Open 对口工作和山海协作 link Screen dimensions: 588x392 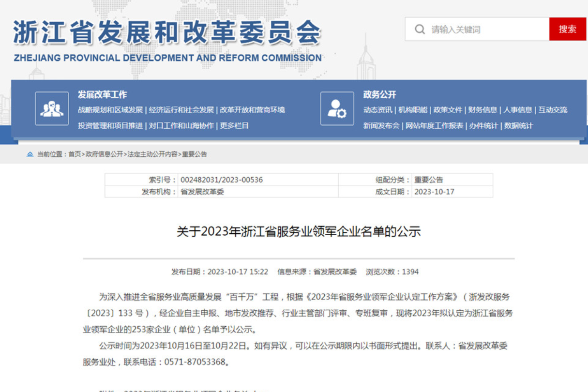[x=181, y=126]
